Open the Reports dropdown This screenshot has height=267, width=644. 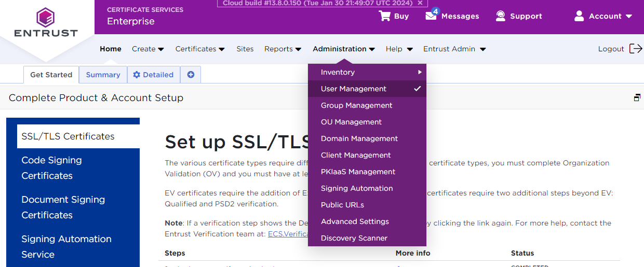coord(283,49)
